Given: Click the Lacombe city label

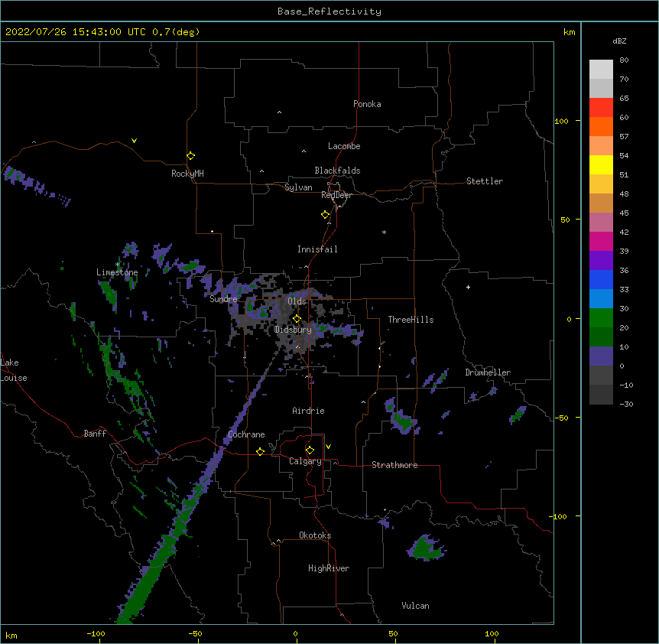Looking at the screenshot, I should (x=344, y=146).
